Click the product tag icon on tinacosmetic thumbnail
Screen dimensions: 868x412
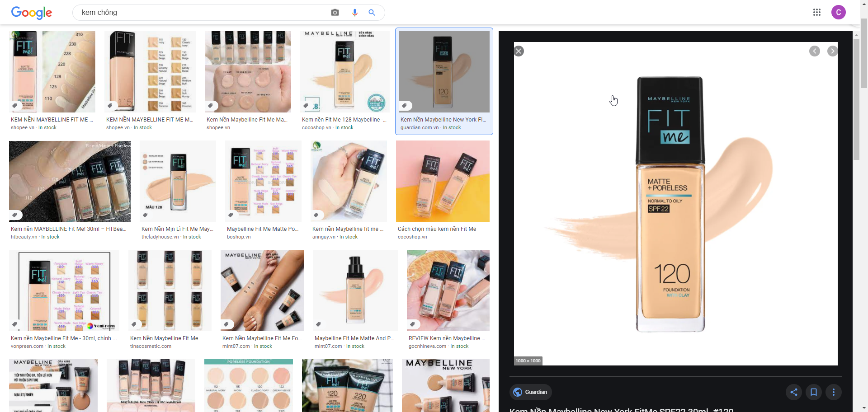tap(134, 324)
